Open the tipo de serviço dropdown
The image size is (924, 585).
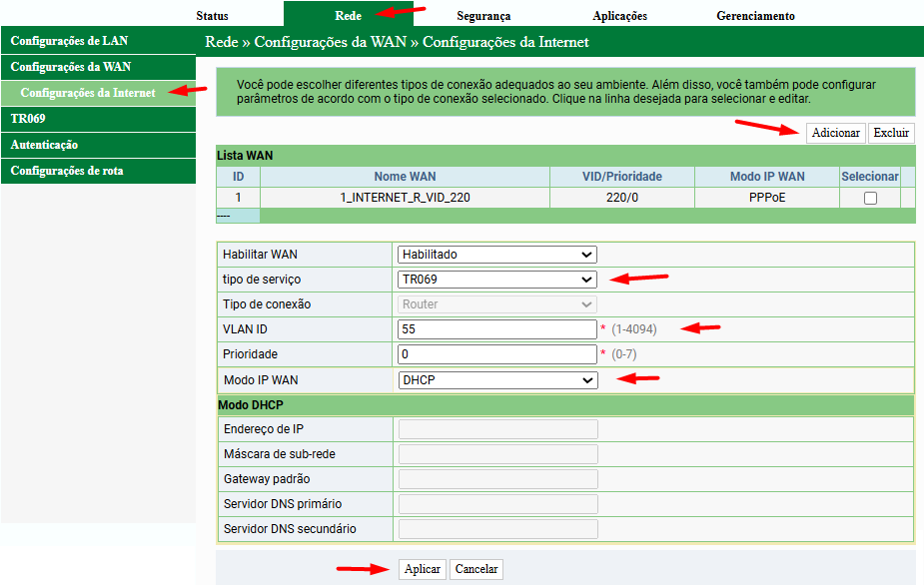[x=497, y=280]
